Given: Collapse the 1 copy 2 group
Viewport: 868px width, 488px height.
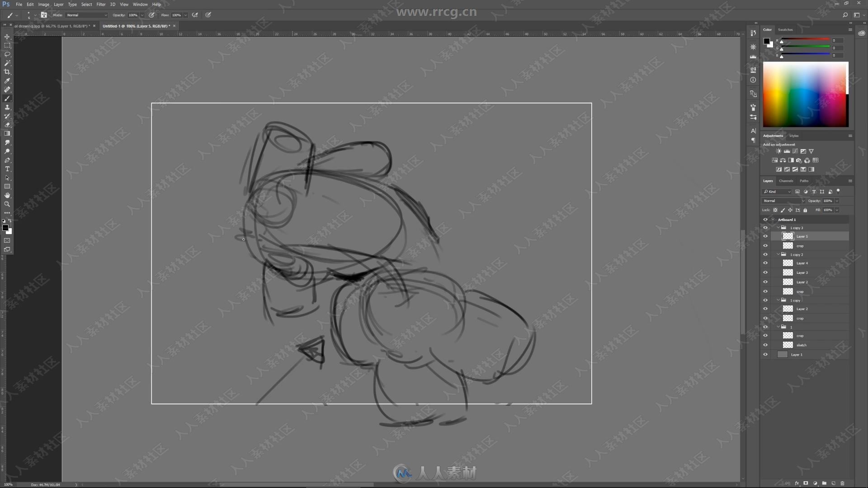Looking at the screenshot, I should pyautogui.click(x=778, y=254).
